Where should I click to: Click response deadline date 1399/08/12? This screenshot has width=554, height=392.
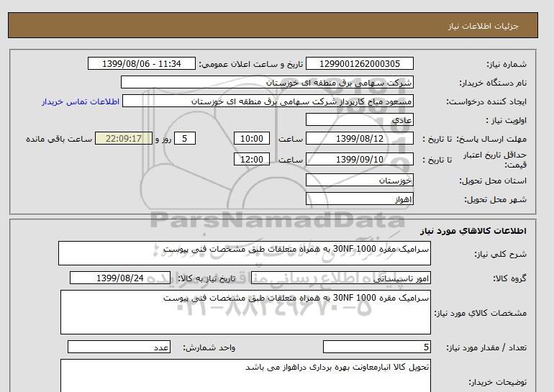pos(360,139)
